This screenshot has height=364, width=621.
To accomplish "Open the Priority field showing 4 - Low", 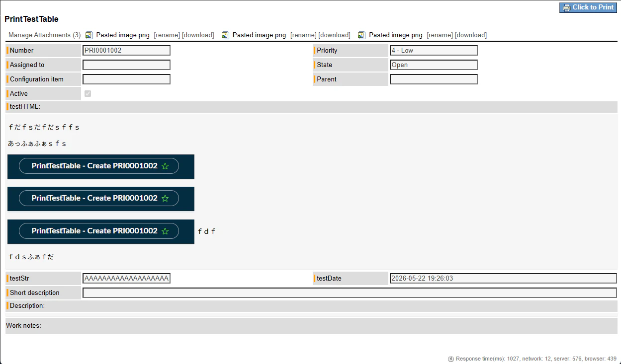I will point(434,50).
